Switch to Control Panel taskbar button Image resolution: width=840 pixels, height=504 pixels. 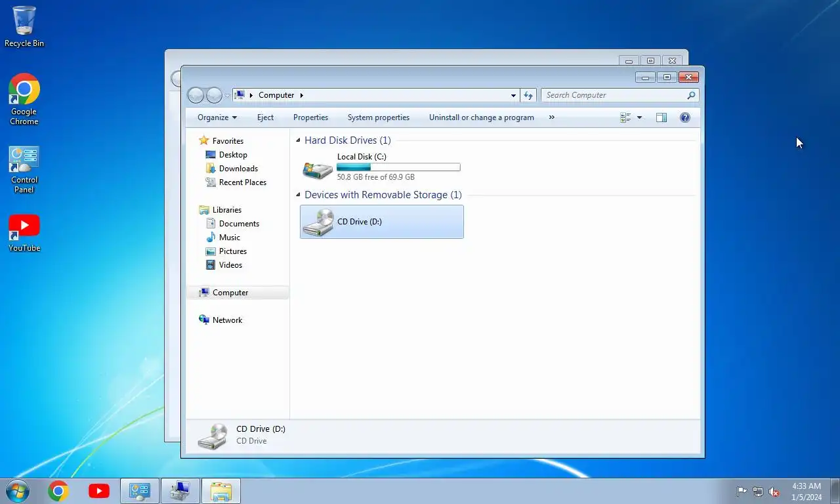pyautogui.click(x=140, y=491)
